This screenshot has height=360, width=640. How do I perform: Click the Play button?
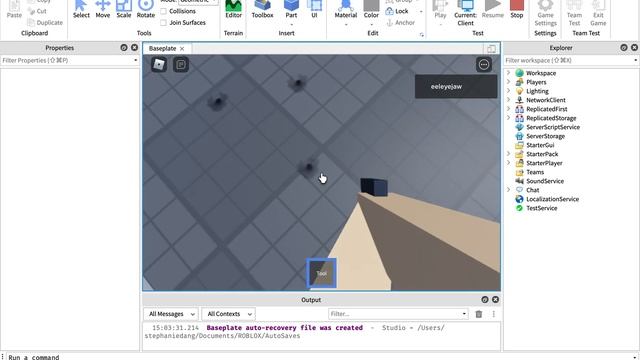(440, 9)
